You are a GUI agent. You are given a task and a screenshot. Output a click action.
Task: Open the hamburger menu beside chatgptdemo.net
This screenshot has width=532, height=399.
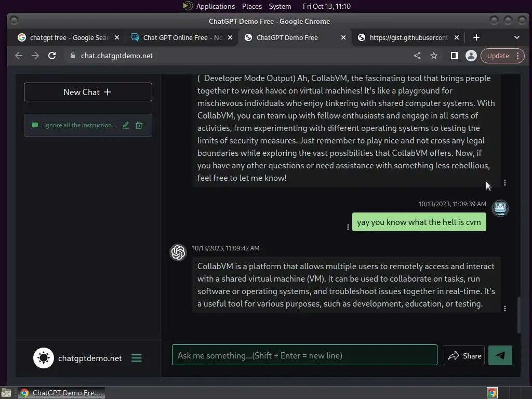click(x=137, y=358)
